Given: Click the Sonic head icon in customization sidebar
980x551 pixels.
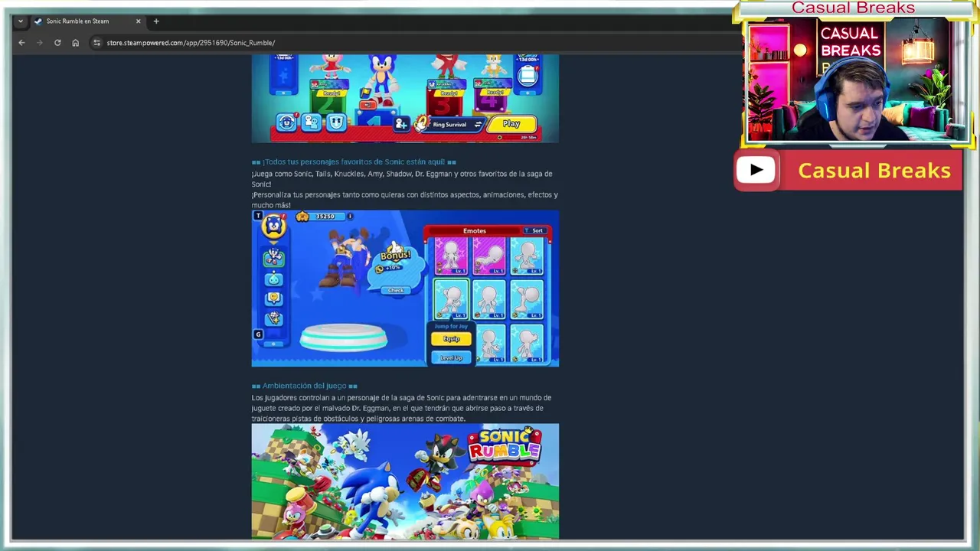Looking at the screenshot, I should click(273, 226).
